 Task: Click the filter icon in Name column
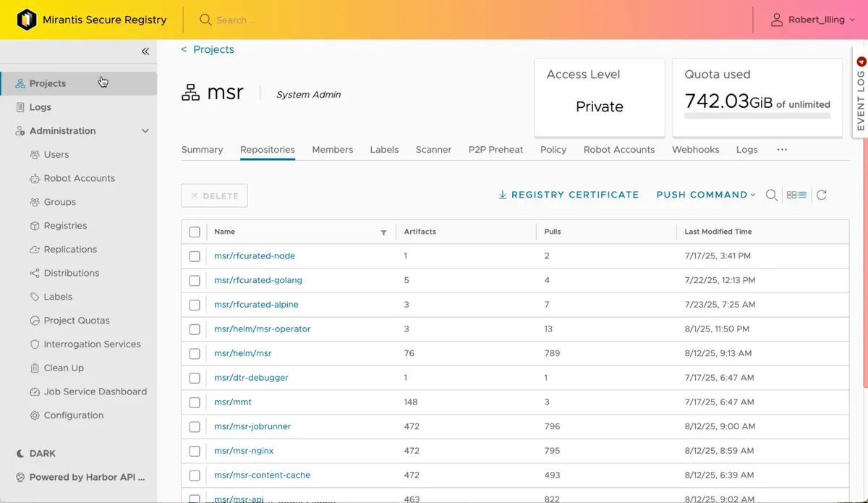click(x=383, y=232)
